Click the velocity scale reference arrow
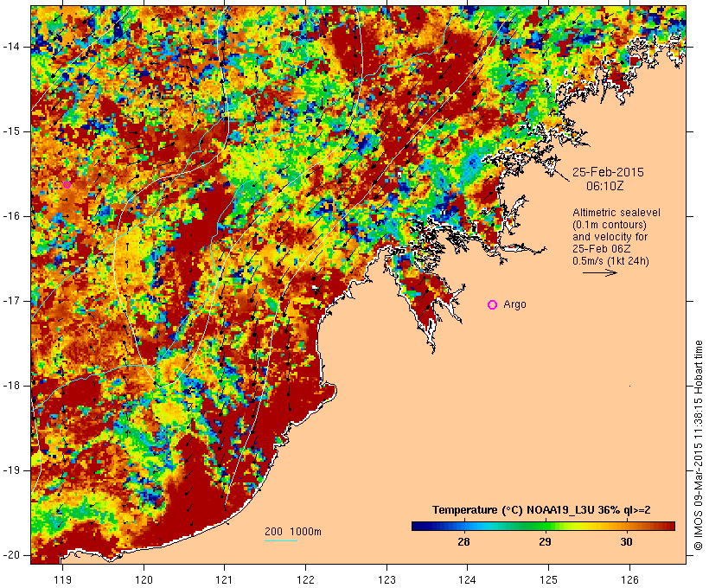This screenshot has height=588, width=709. [599, 272]
